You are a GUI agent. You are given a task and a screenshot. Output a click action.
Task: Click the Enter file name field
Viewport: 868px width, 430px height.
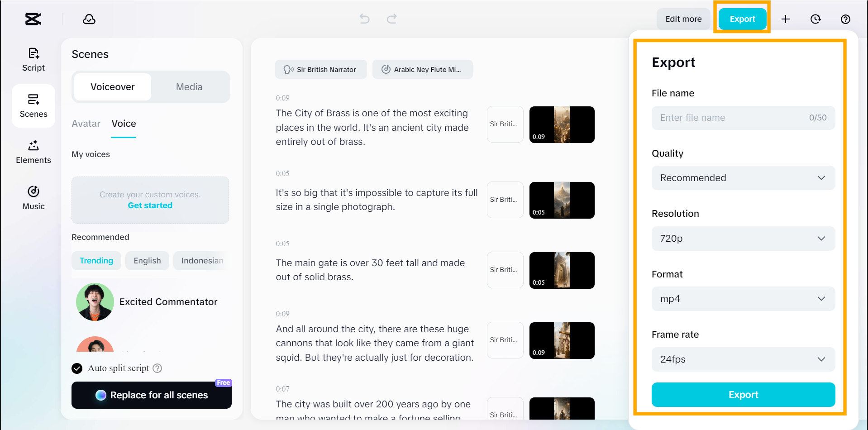pos(743,118)
